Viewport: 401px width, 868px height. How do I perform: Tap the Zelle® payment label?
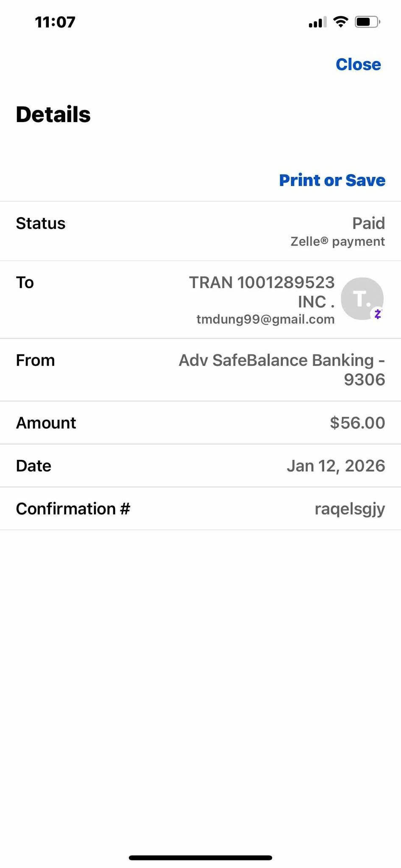[x=337, y=242]
